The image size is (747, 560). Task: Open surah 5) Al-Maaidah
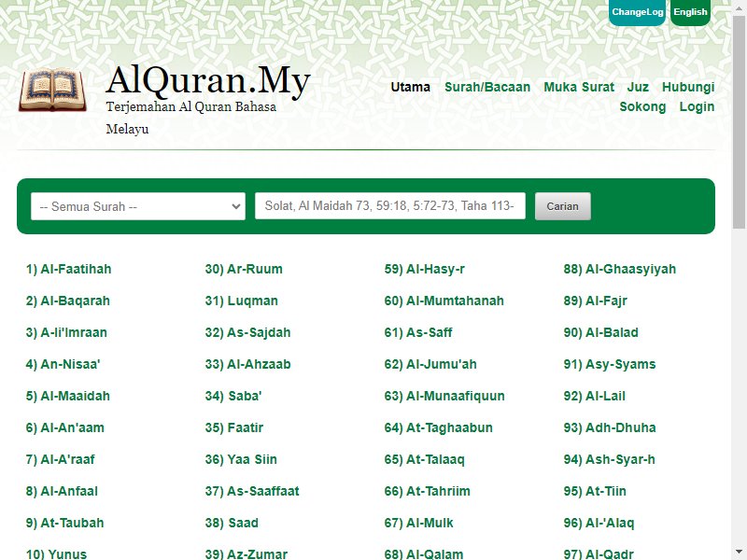67,396
